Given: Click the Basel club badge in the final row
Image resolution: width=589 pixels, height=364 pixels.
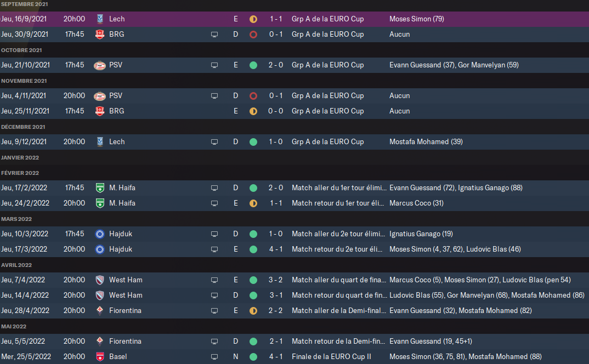Looking at the screenshot, I should 99,356.
